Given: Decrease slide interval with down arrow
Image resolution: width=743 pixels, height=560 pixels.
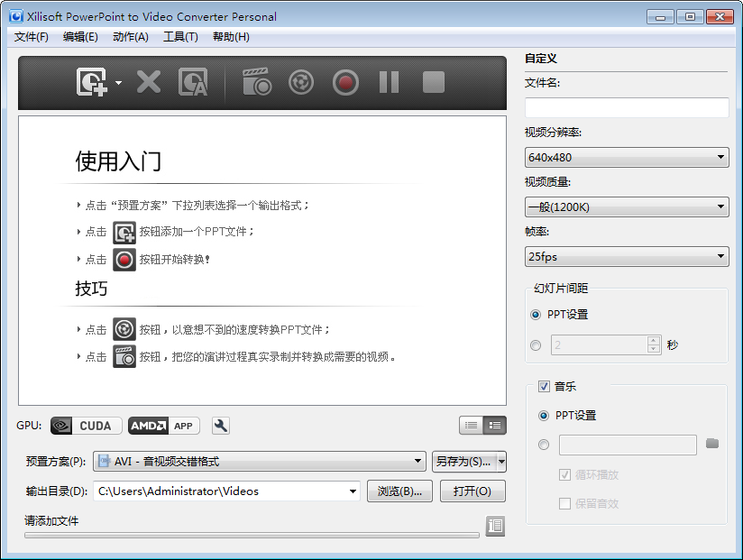Looking at the screenshot, I should (x=654, y=350).
